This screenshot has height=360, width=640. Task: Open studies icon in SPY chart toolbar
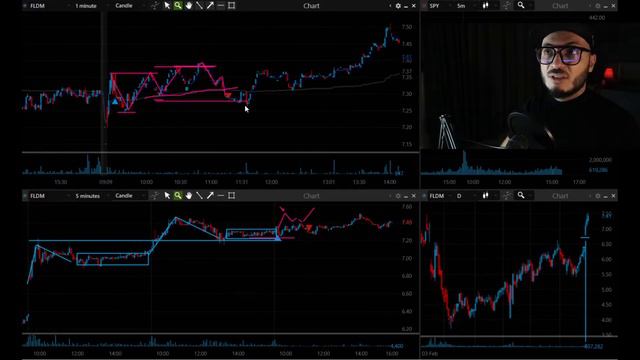click(507, 6)
